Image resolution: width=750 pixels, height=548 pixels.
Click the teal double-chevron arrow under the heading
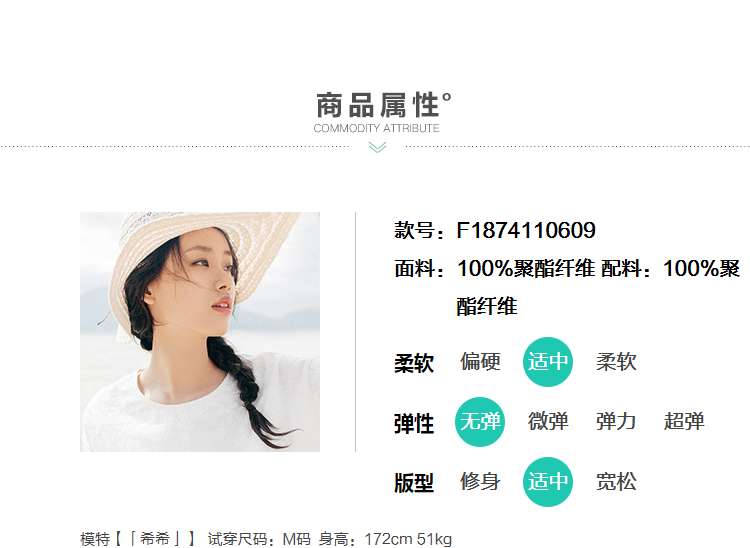click(x=377, y=147)
